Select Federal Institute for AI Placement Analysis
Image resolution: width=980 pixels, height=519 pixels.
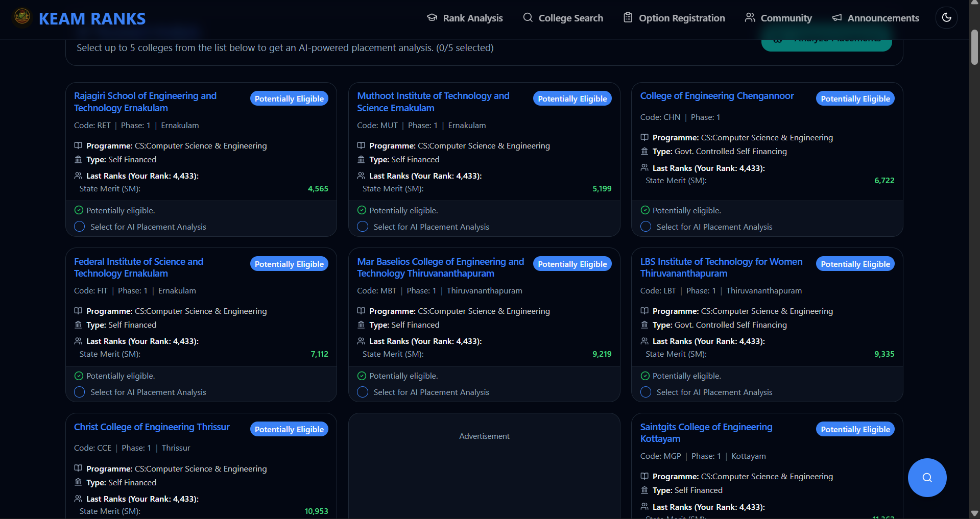coord(80,392)
